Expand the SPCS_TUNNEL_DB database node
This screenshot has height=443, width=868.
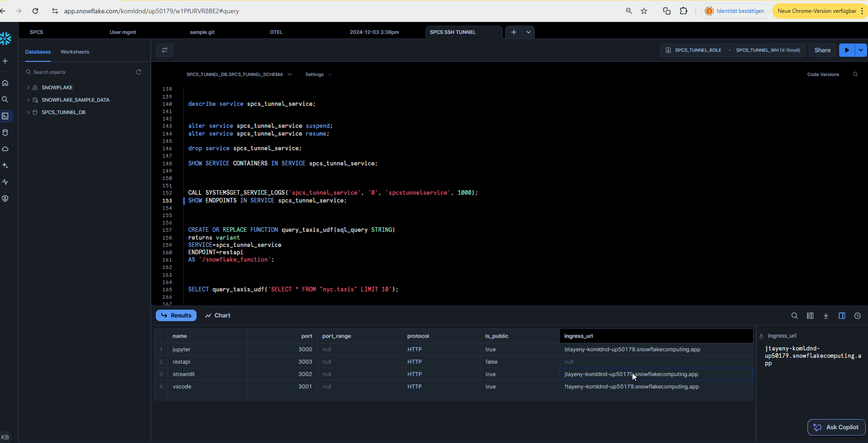(28, 112)
